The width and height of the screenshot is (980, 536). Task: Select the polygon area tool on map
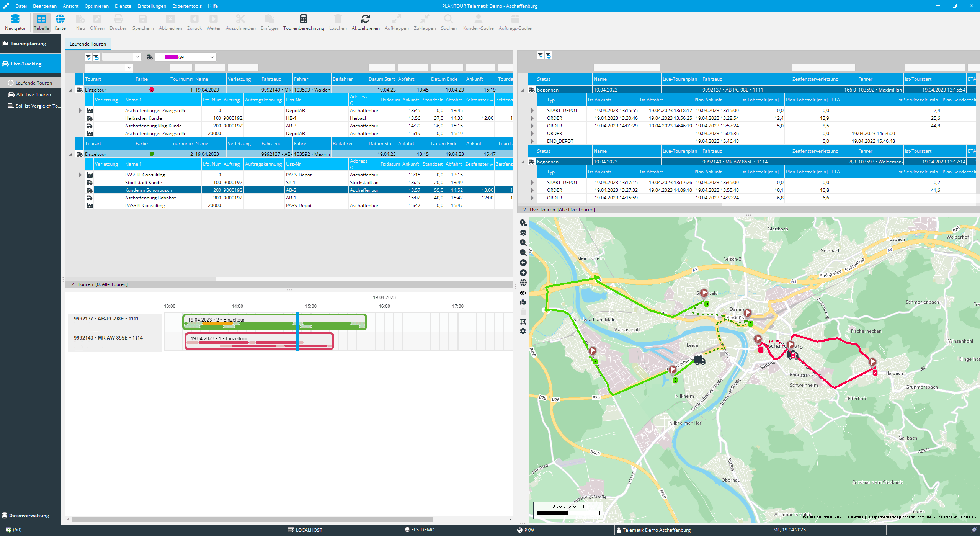(x=523, y=322)
